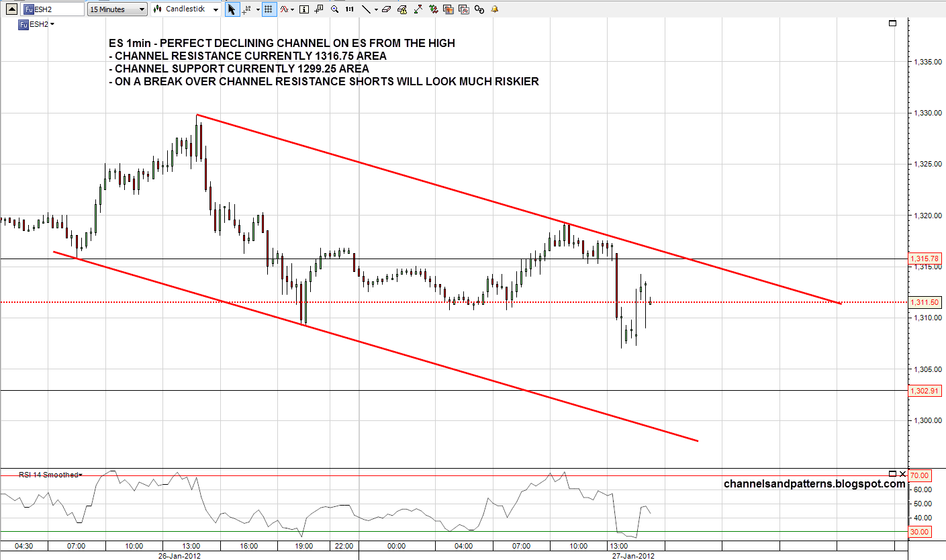Pick the eraser tool in toolbar
The image size is (946, 560).
pos(385,9)
